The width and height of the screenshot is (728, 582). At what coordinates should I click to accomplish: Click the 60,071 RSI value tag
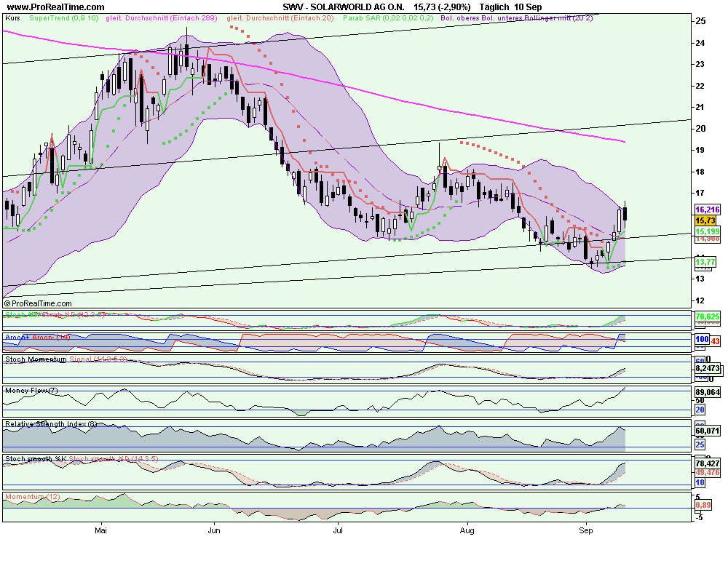(x=708, y=431)
